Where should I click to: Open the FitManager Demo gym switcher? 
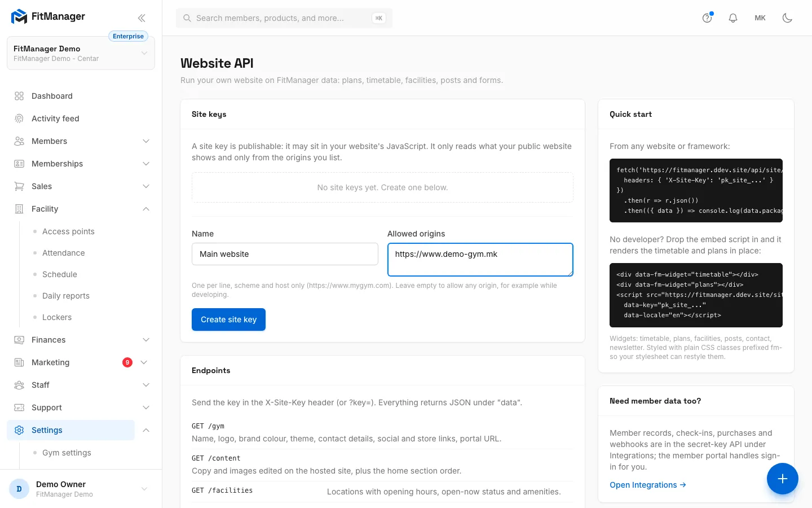click(x=81, y=53)
